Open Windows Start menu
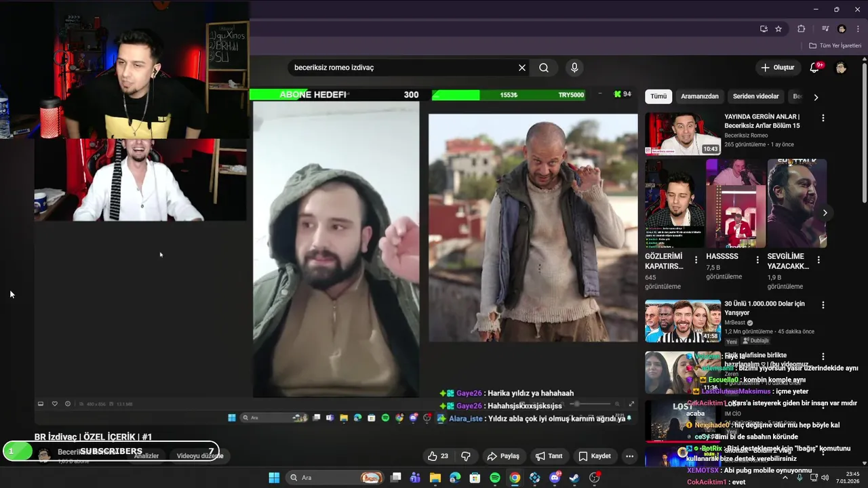 click(274, 478)
